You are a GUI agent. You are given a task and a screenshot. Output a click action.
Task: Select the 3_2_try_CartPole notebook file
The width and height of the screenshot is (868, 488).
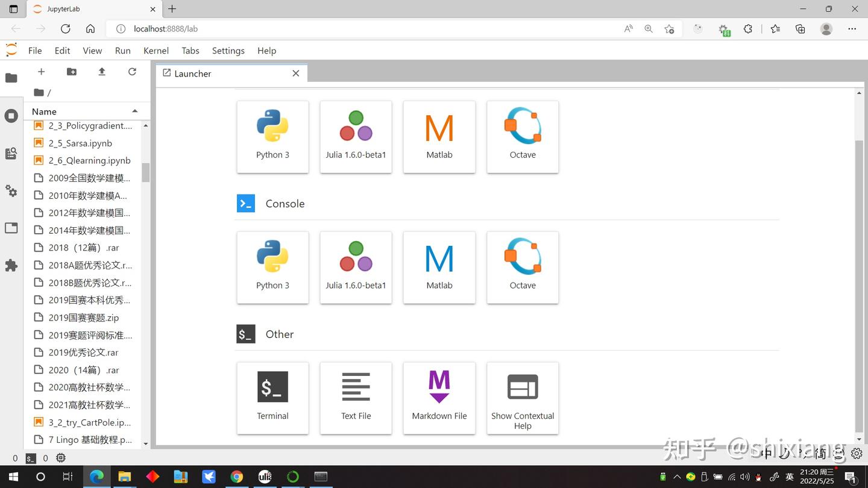click(82, 422)
